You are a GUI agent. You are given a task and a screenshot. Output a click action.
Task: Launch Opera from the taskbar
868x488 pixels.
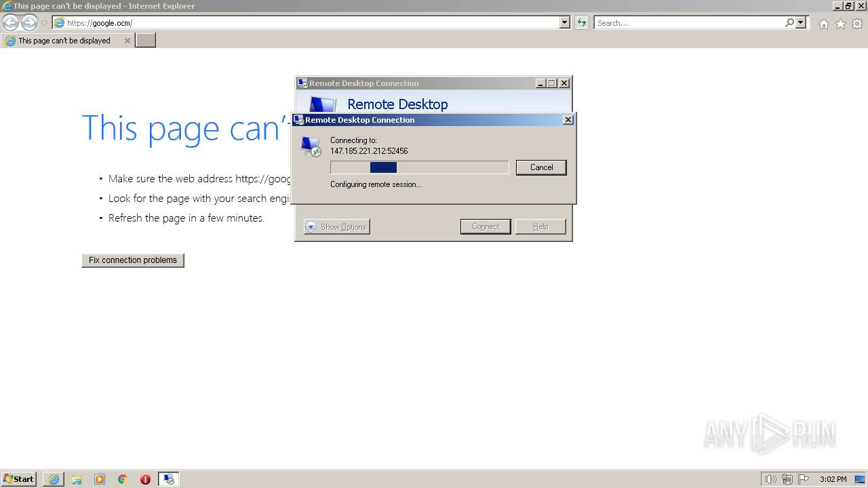[x=145, y=479]
